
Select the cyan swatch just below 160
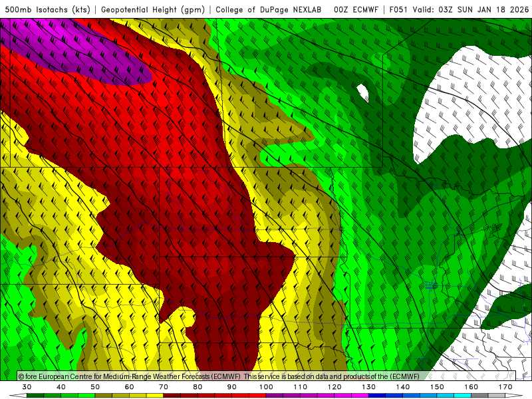(462, 396)
